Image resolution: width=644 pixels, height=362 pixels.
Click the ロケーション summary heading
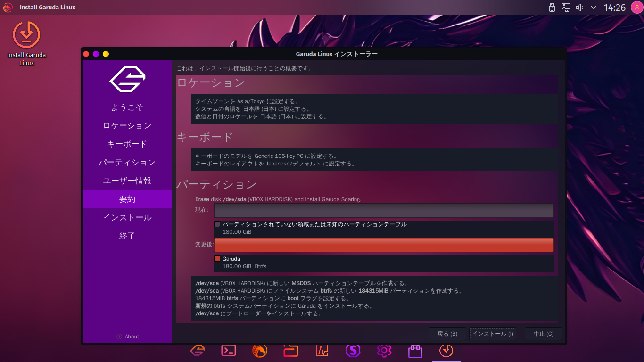[x=211, y=83]
